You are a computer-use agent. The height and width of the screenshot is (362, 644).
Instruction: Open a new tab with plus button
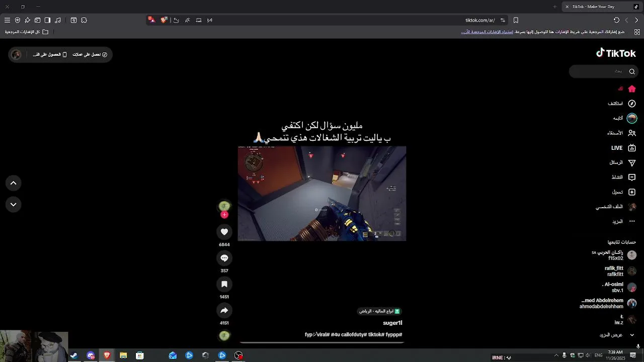(x=554, y=7)
